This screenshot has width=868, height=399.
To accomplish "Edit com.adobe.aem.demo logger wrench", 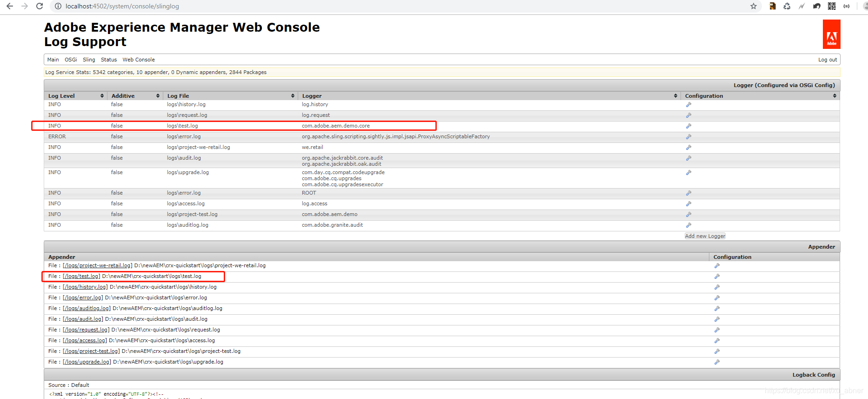I will coord(688,215).
